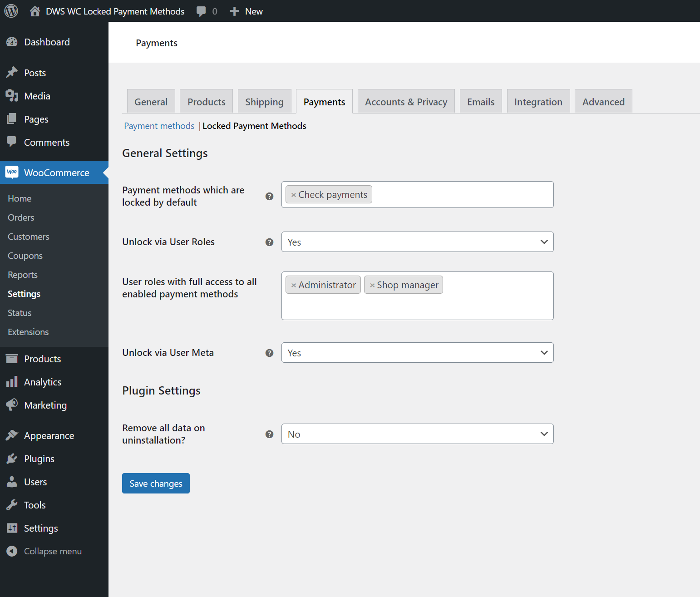Remove the Administrator role tag
Image resolution: width=700 pixels, height=597 pixels.
click(x=293, y=285)
